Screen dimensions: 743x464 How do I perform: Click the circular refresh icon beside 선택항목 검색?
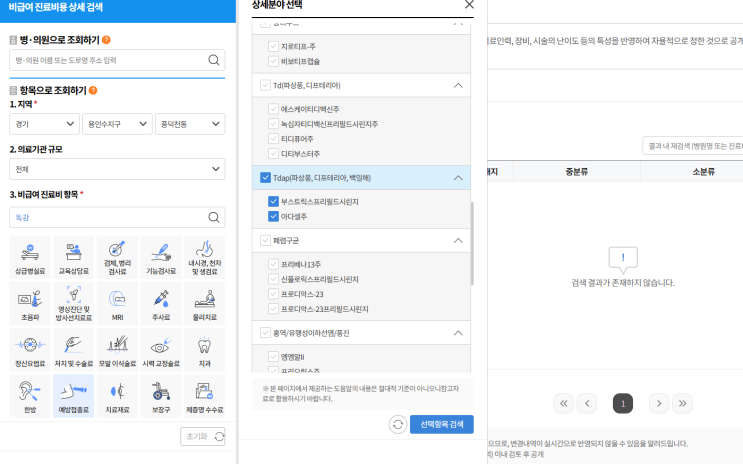398,424
